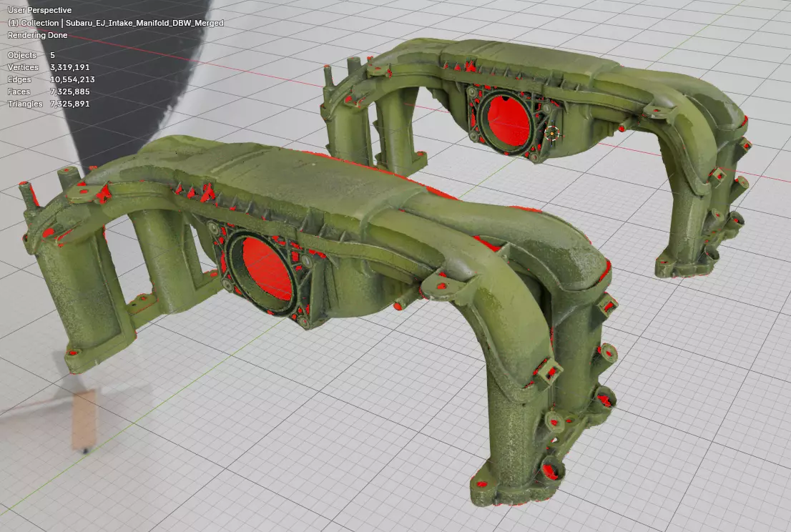The height and width of the screenshot is (532, 791).
Task: Click the Faces count 7,325,885
Action: (69, 92)
